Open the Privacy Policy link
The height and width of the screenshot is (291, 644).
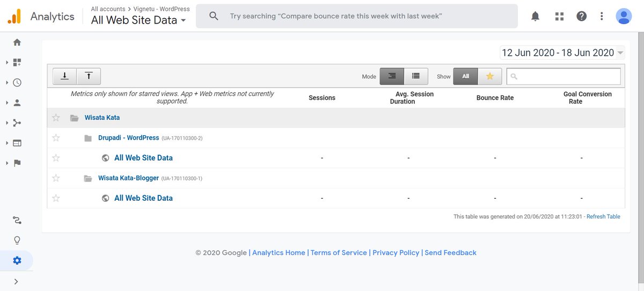(x=396, y=252)
